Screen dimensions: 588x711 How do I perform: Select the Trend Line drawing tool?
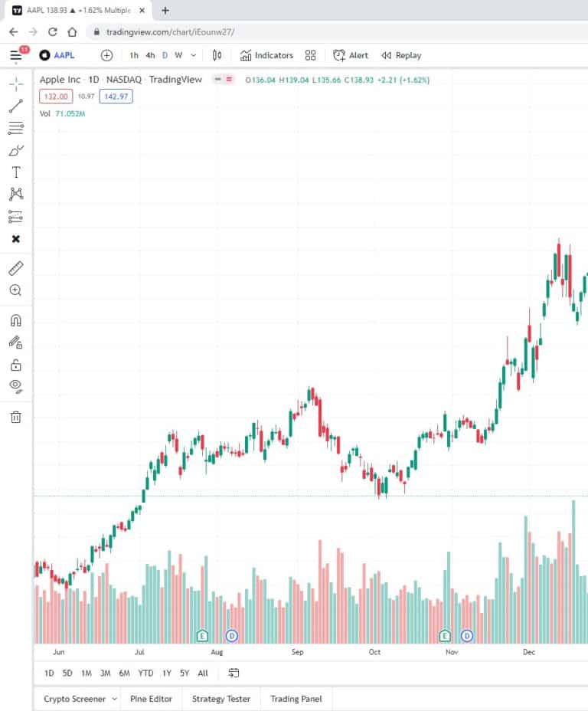pyautogui.click(x=15, y=106)
